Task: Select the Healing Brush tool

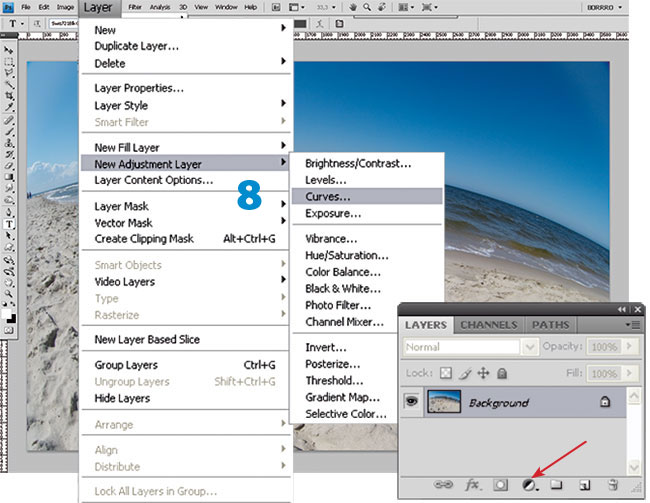Action: (8, 121)
